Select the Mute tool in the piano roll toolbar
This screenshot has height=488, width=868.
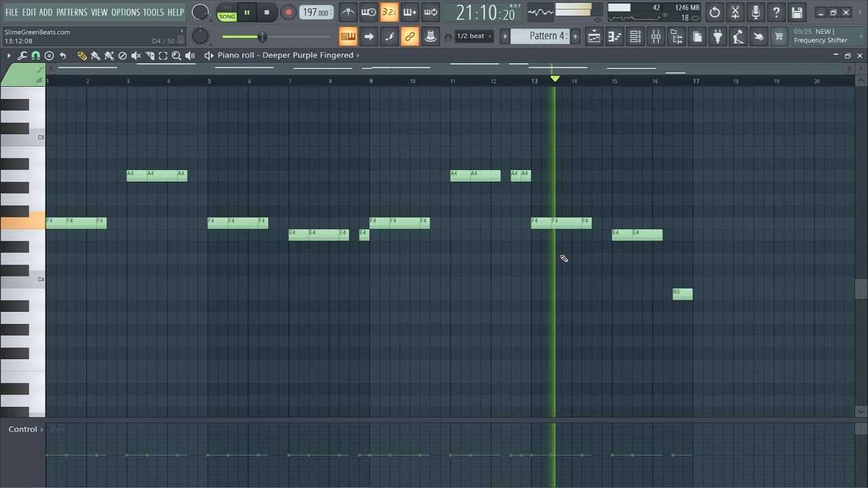pyautogui.click(x=136, y=56)
